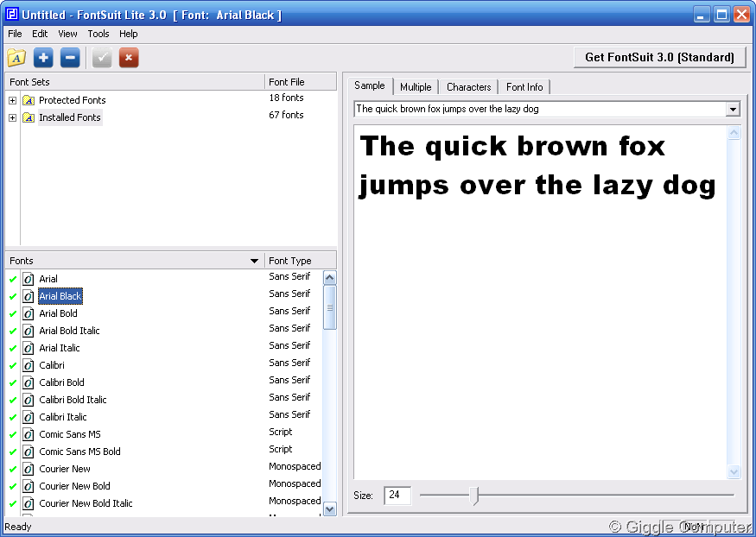This screenshot has height=537, width=756.
Task: Open the Edit menu
Action: (x=40, y=34)
